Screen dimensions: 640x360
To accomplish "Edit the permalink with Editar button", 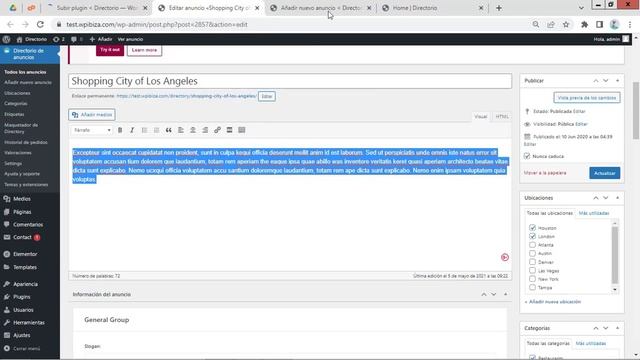I will coord(267,96).
